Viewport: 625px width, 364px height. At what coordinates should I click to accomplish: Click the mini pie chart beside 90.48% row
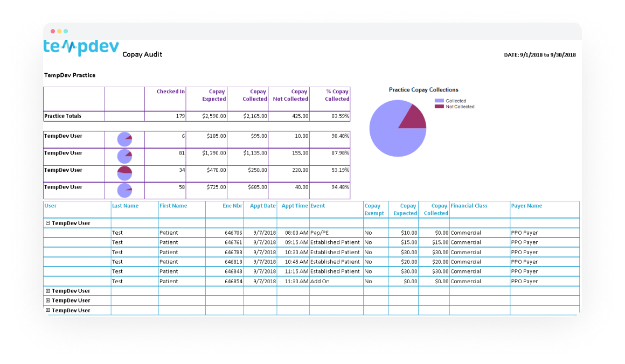(x=124, y=139)
